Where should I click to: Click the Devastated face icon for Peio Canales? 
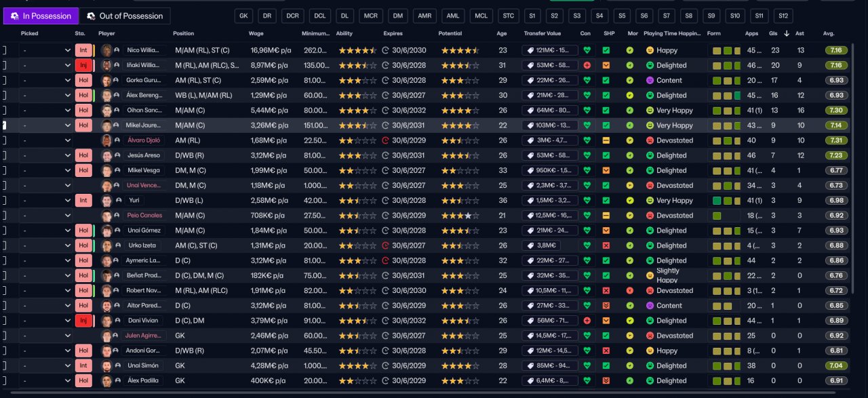click(650, 216)
